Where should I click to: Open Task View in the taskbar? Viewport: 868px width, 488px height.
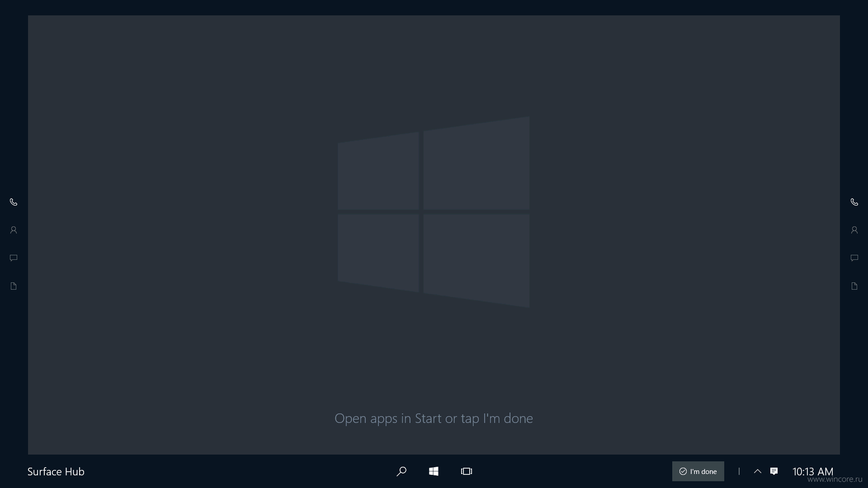[467, 471]
